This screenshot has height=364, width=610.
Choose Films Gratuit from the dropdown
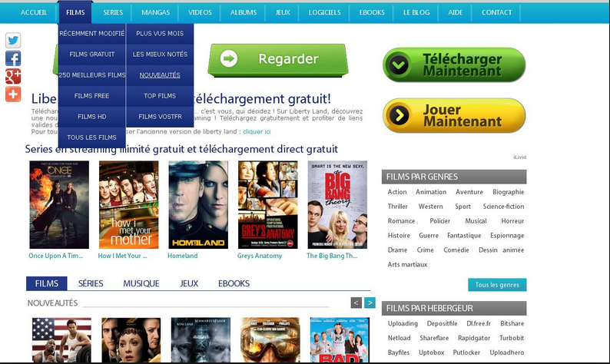tap(92, 55)
